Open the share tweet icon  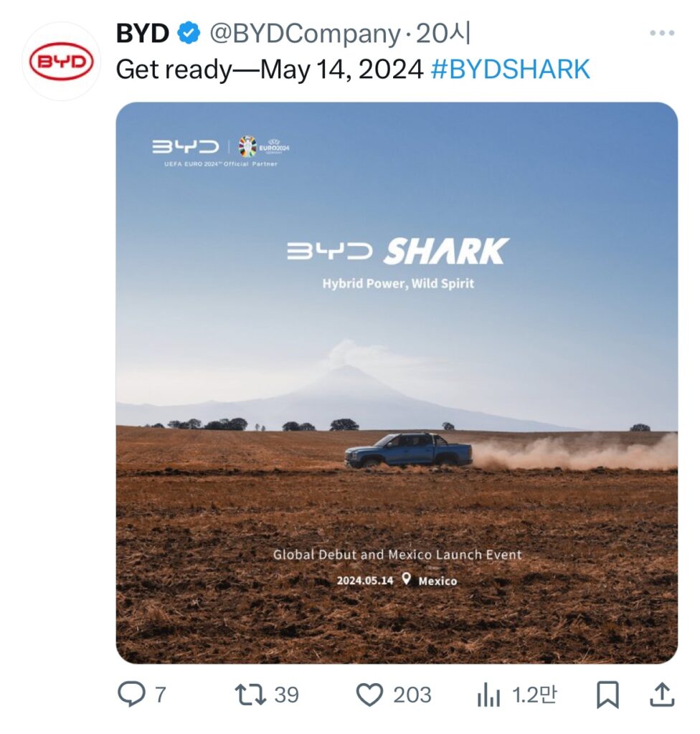(x=661, y=694)
